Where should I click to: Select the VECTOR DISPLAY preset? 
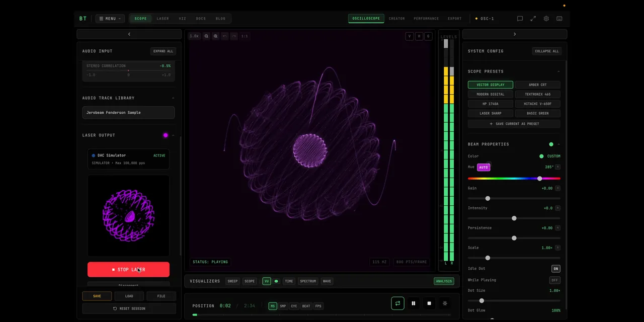491,85
